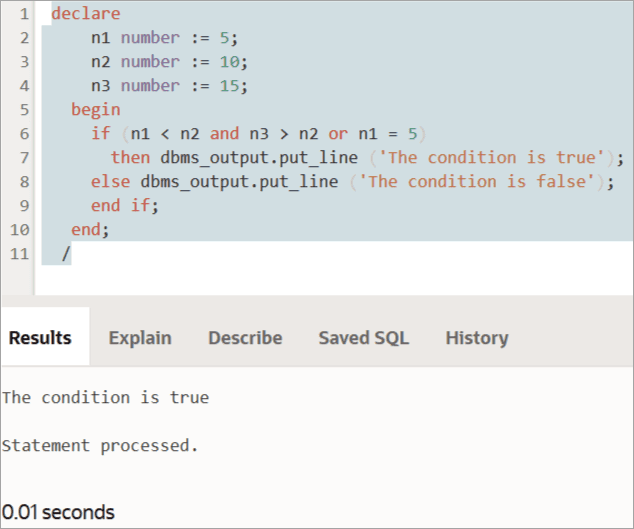634x529 pixels.
Task: Click 'n1 number := 5;' declaration line
Action: click(165, 38)
